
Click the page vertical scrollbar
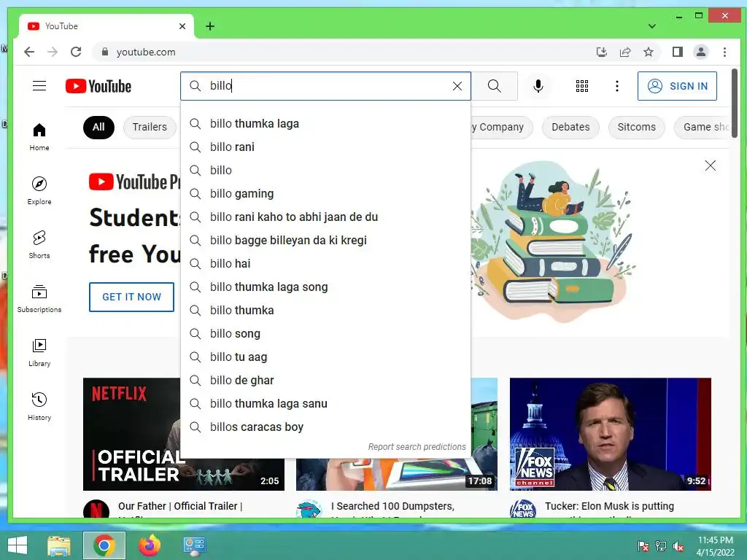[x=734, y=105]
